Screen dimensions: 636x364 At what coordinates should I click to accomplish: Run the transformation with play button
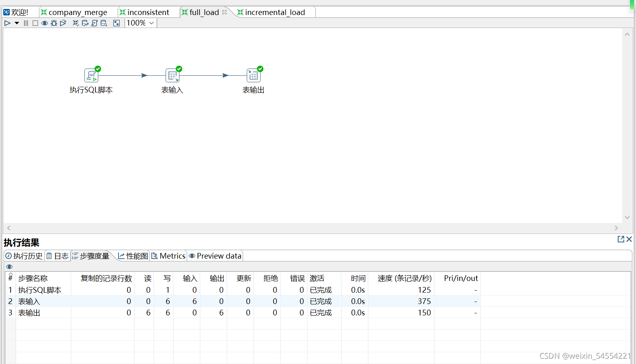pos(7,23)
